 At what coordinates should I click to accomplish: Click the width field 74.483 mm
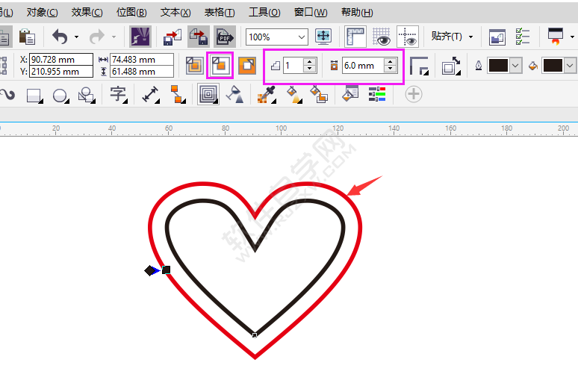[142, 60]
